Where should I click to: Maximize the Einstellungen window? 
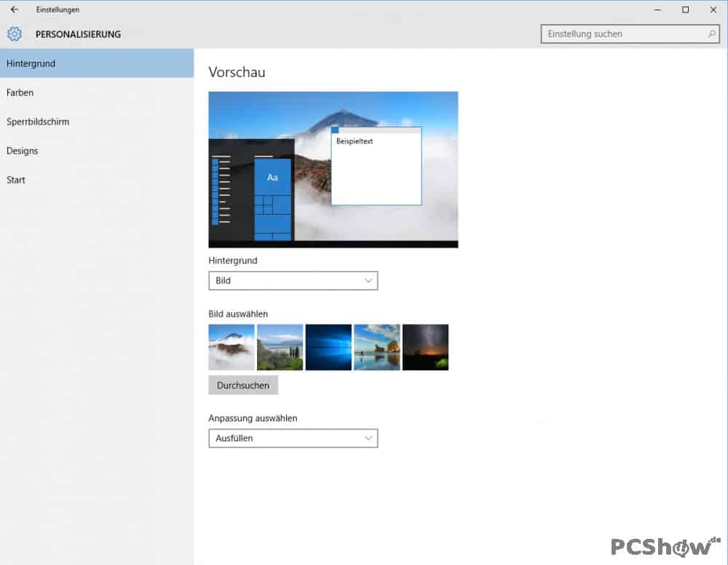[x=685, y=9]
